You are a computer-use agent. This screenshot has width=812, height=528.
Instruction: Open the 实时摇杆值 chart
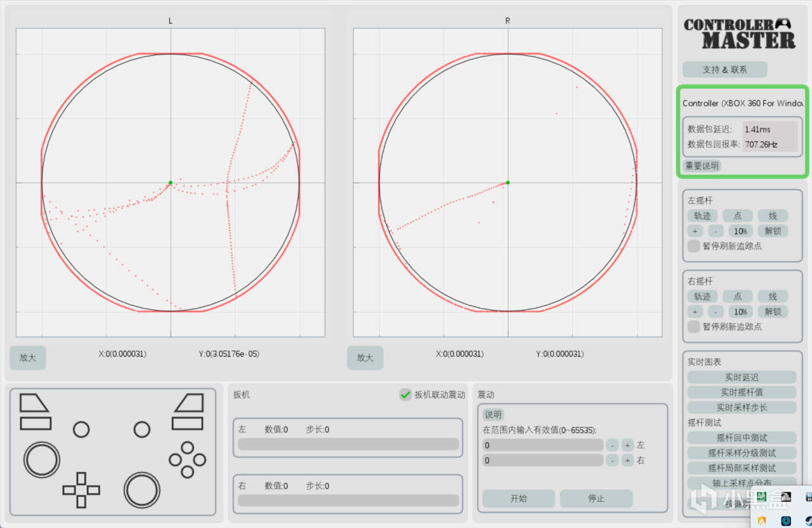[x=742, y=392]
